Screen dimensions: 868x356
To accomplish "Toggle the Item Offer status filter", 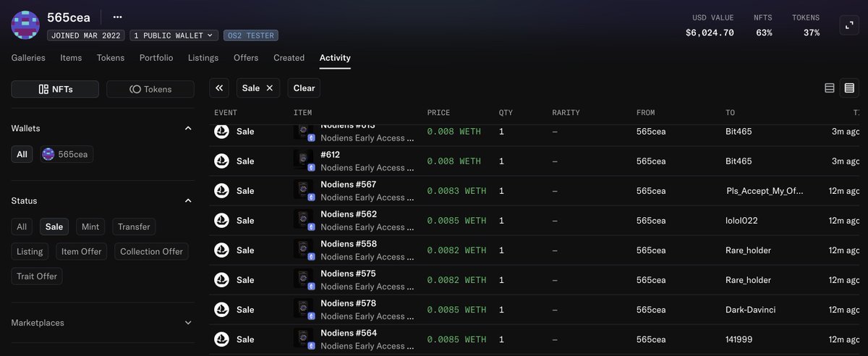I will point(81,251).
